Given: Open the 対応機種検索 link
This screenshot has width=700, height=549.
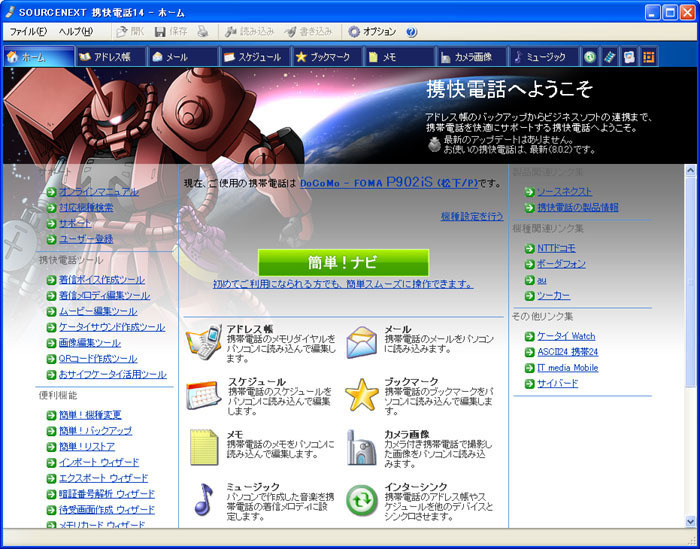Looking at the screenshot, I should pyautogui.click(x=86, y=208).
